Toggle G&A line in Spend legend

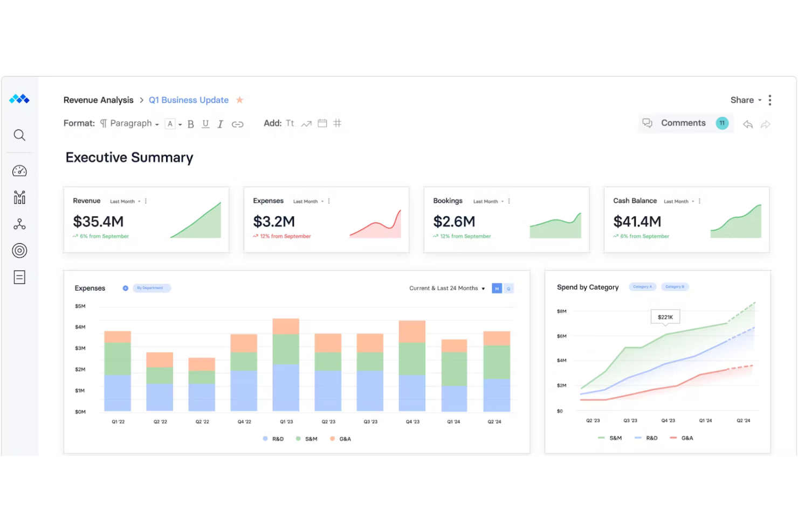[681, 438]
